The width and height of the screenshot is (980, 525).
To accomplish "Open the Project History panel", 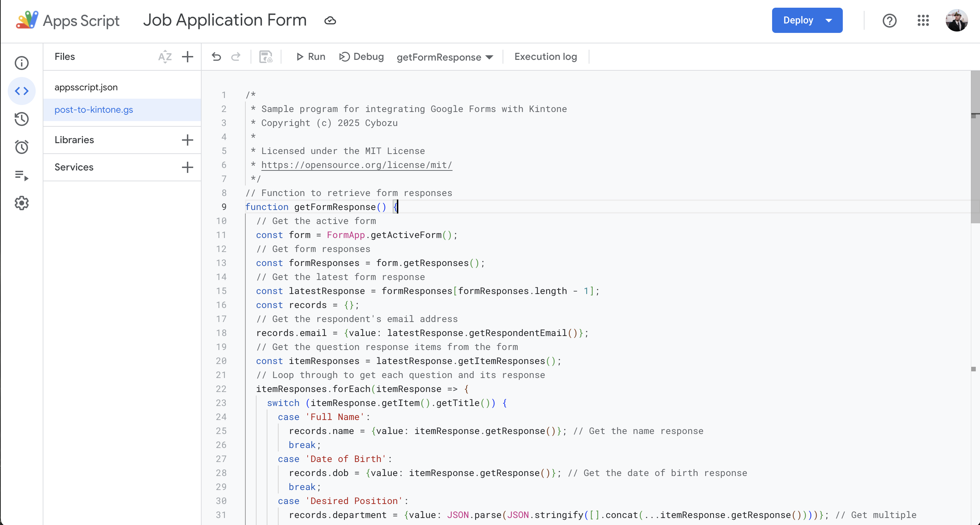I will [22, 119].
